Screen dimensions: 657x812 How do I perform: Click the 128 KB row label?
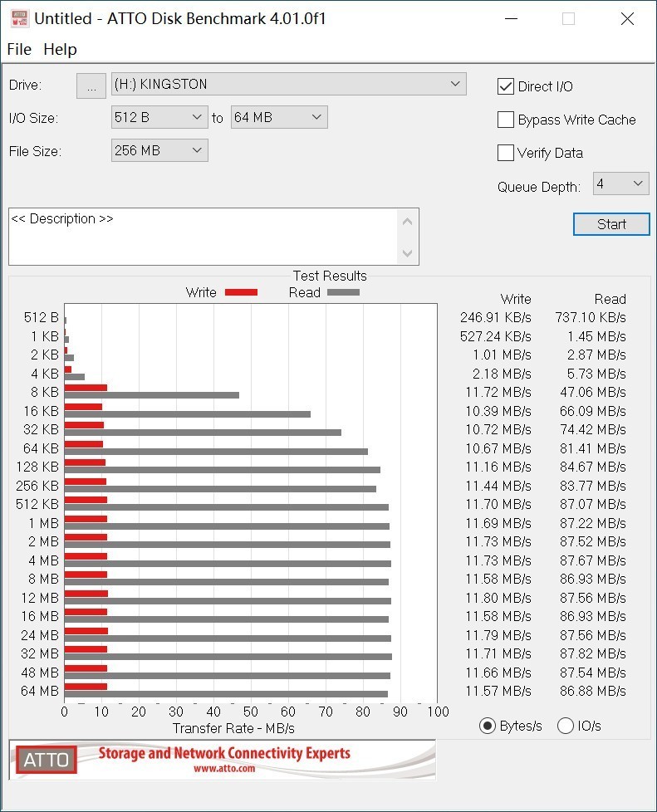[37, 467]
